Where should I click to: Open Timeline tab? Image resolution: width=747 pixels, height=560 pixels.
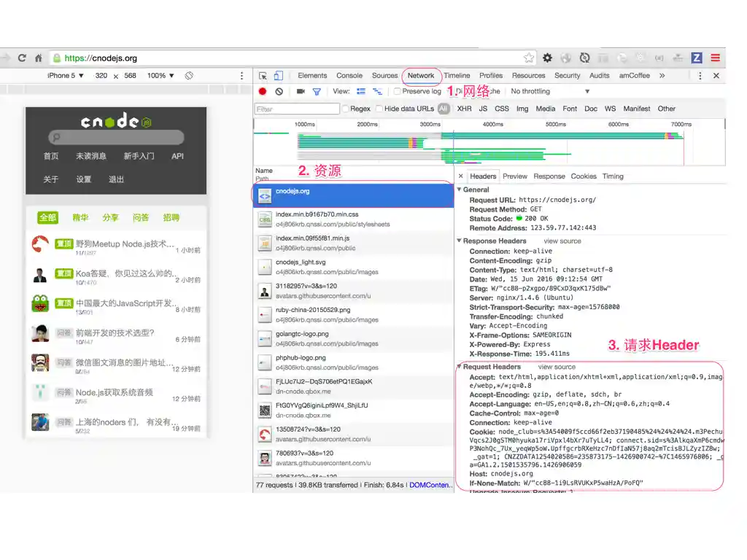457,76
